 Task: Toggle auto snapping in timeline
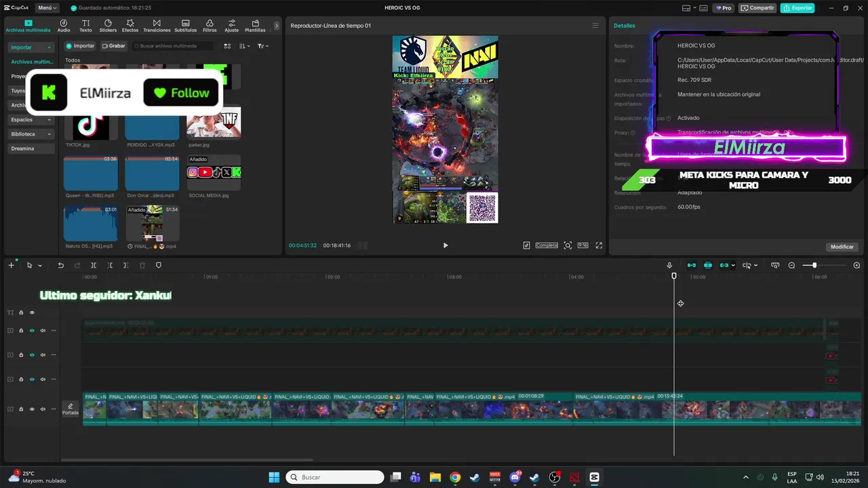click(707, 265)
